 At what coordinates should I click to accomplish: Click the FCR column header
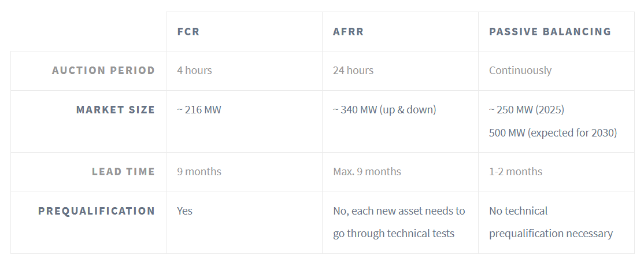(188, 32)
